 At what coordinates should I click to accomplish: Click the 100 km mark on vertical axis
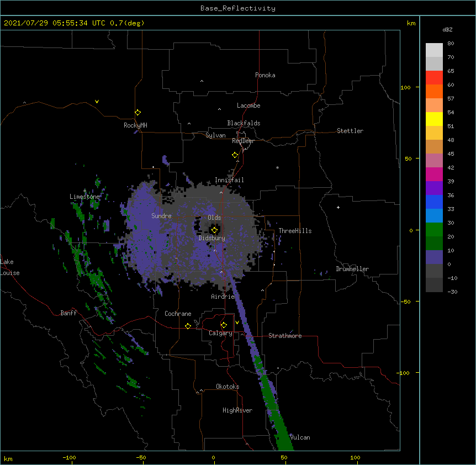405,87
